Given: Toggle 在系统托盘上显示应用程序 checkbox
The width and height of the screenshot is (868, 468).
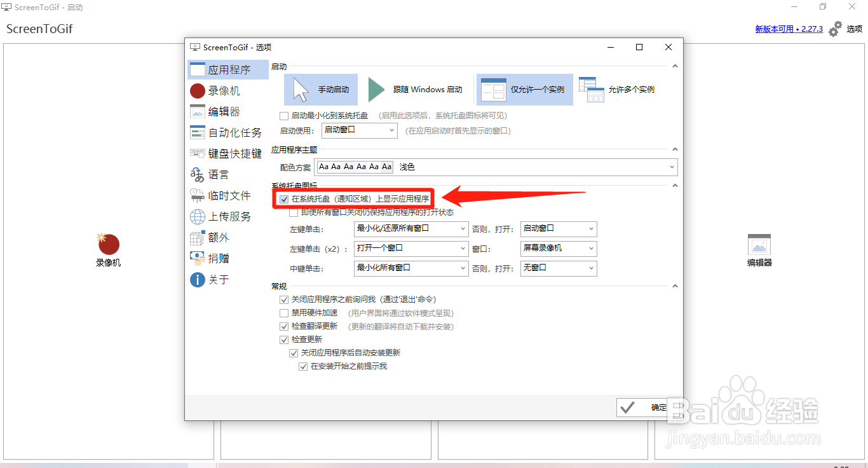Looking at the screenshot, I should click(x=284, y=199).
